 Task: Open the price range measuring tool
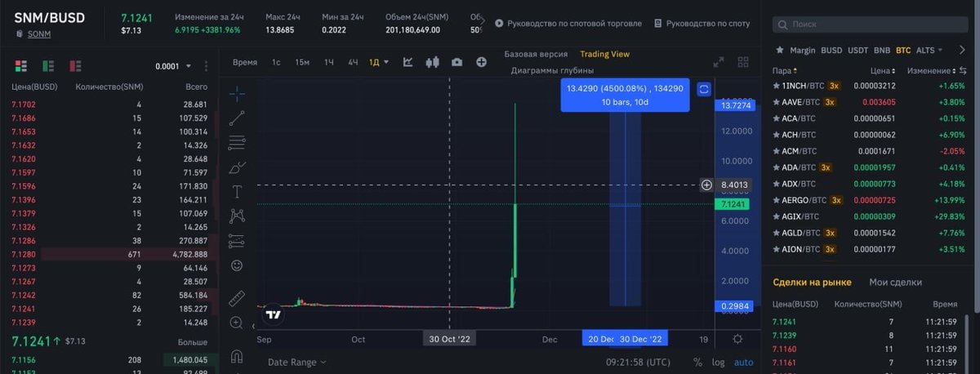pyautogui.click(x=237, y=241)
